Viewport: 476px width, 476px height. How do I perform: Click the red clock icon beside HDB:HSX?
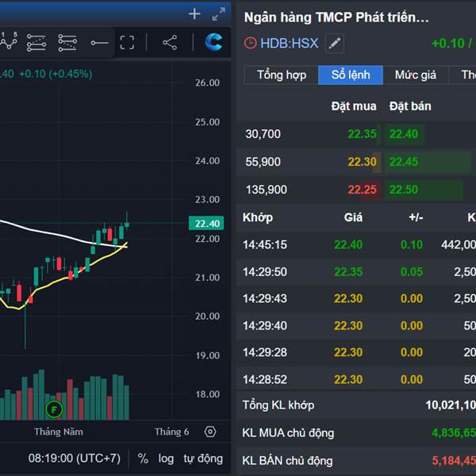[251, 43]
